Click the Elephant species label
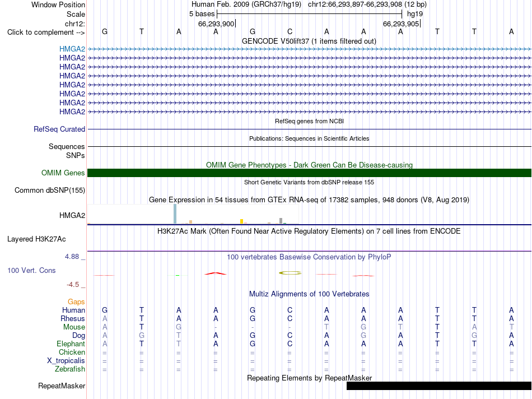This screenshot has width=532, height=399. [x=71, y=344]
